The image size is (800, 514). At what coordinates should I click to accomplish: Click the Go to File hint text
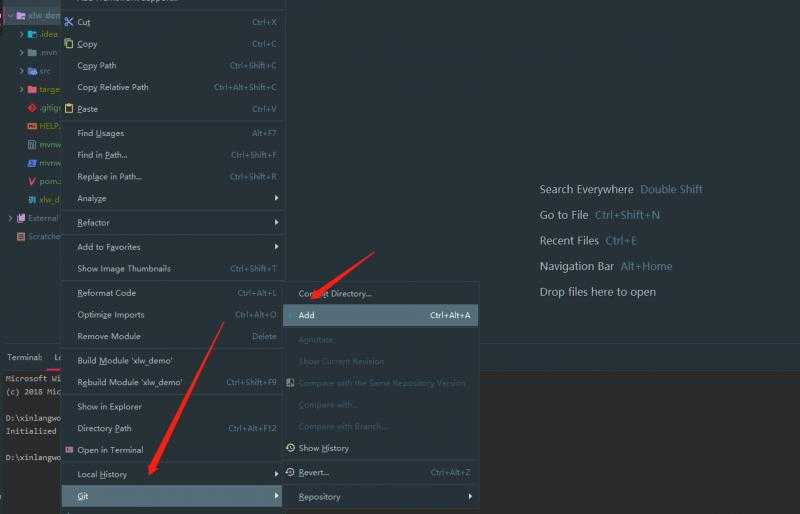tap(564, 215)
